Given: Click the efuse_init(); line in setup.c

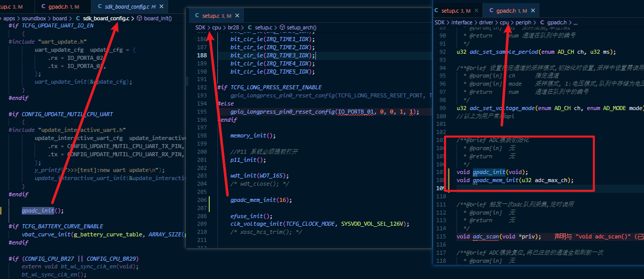Looking at the screenshot, I should pyautogui.click(x=251, y=216).
